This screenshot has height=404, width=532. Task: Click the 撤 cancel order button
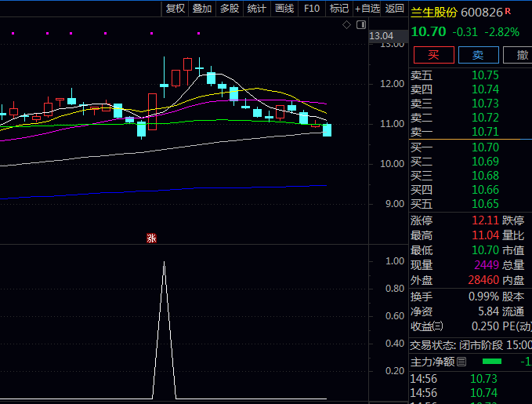click(x=518, y=55)
